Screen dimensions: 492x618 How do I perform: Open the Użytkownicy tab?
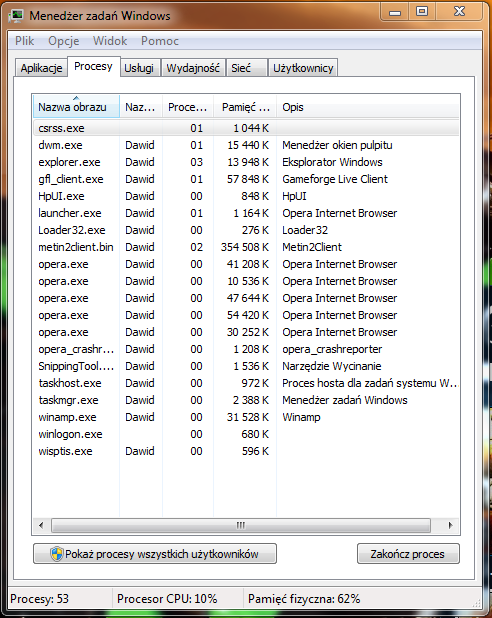click(x=303, y=68)
